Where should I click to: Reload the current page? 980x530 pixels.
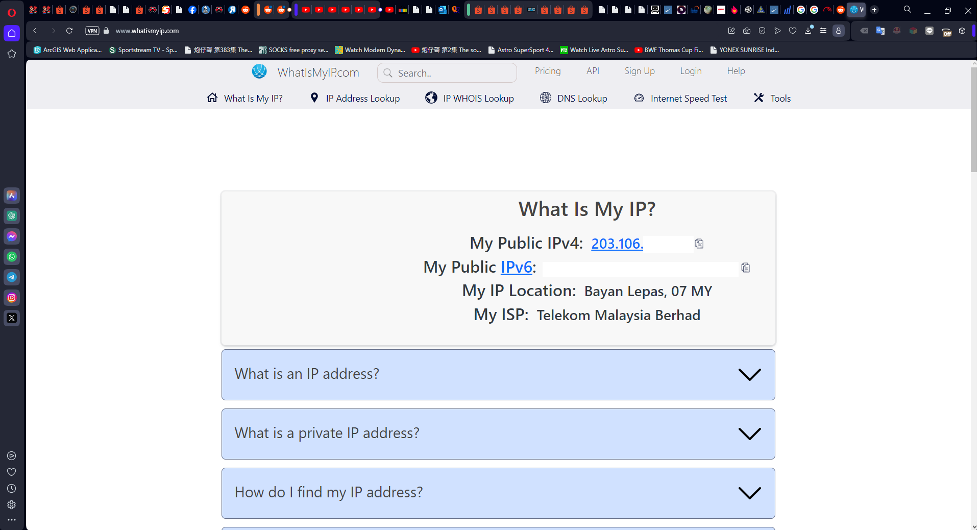tap(69, 31)
